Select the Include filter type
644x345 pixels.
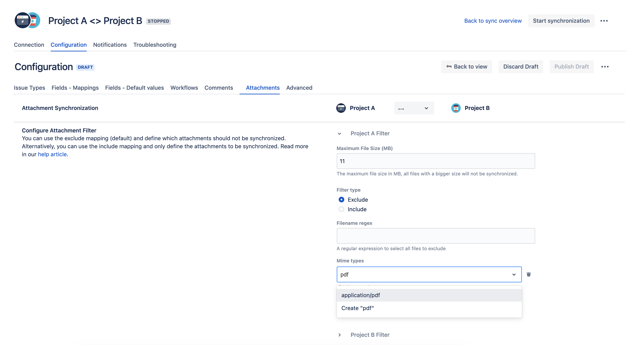click(x=341, y=209)
